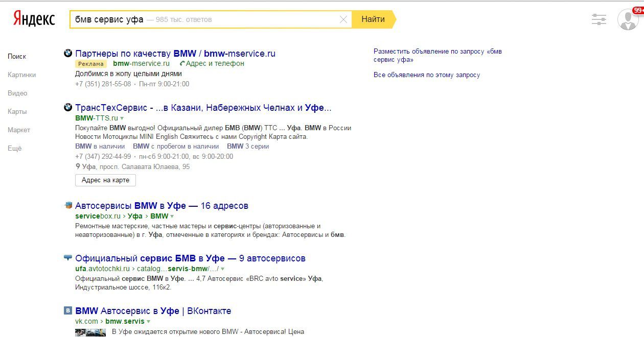The width and height of the screenshot is (644, 337).
Task: Open the Yandex logo home link
Action: point(34,19)
